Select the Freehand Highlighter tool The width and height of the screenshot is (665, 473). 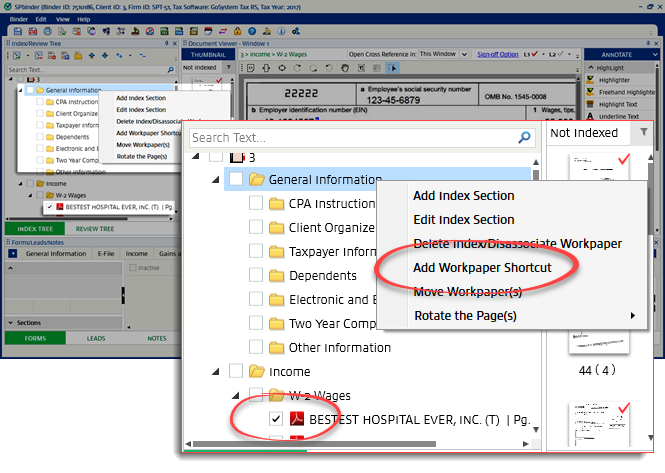click(625, 91)
